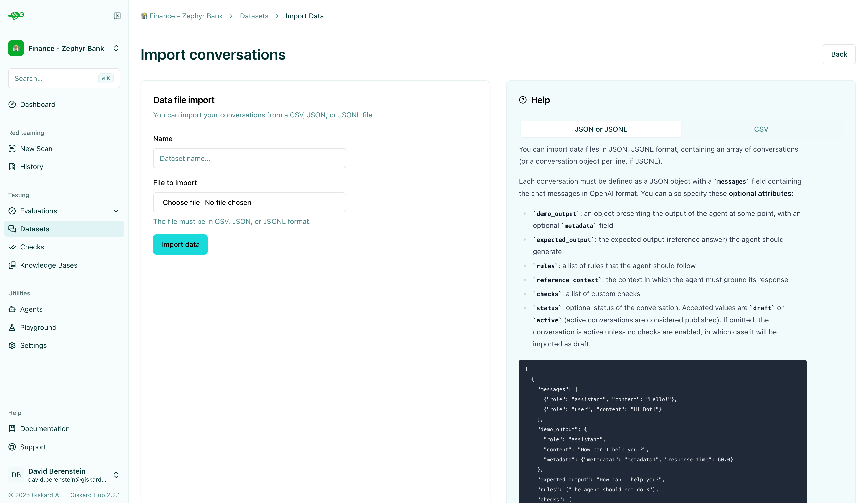Click the green turtle Giskard logo
Viewport: 868px width, 503px height.
pyautogui.click(x=16, y=16)
